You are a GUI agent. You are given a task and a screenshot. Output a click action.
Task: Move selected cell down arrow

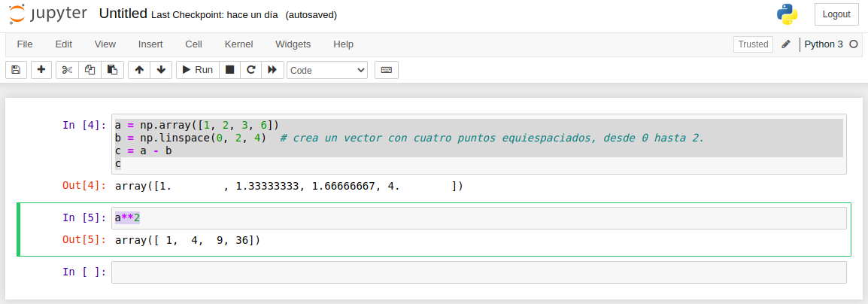[161, 70]
